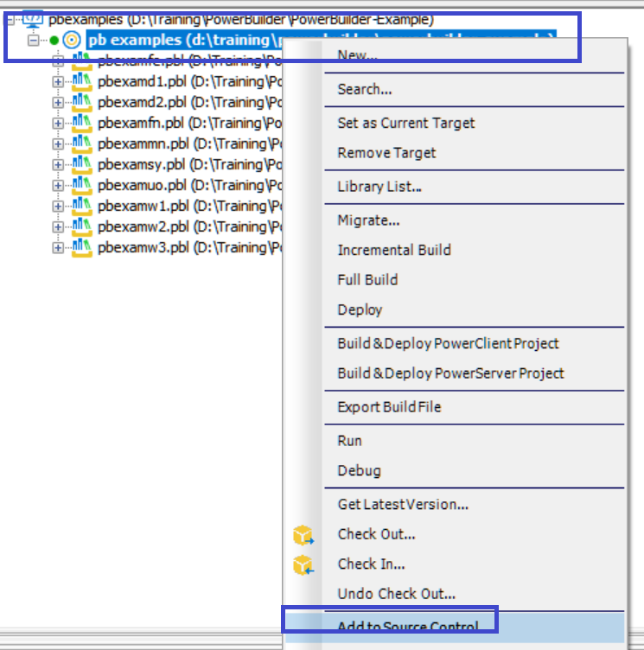This screenshot has height=650, width=644.
Task: Select pbexamw3.pbl library row
Action: pyautogui.click(x=189, y=247)
